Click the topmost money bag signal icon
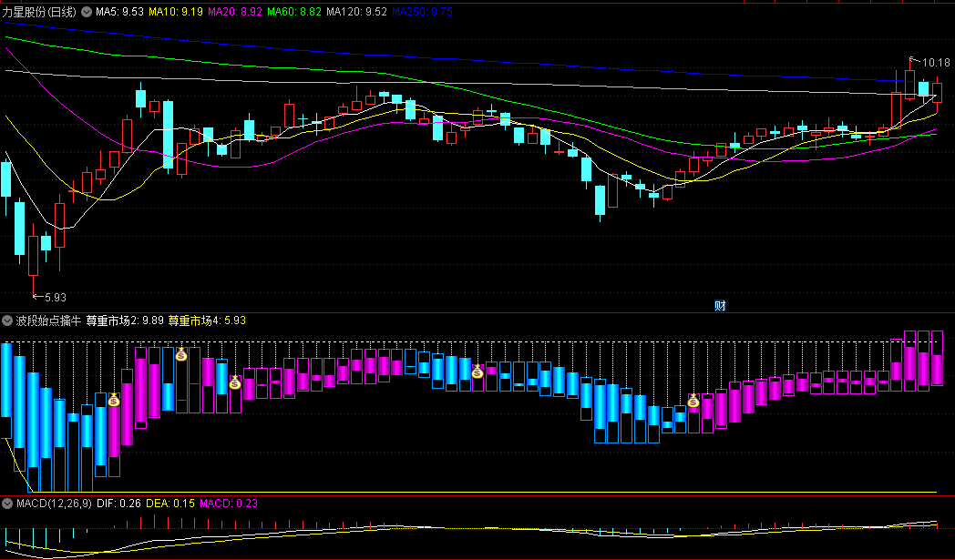Viewport: 955px width, 560px height. (181, 353)
